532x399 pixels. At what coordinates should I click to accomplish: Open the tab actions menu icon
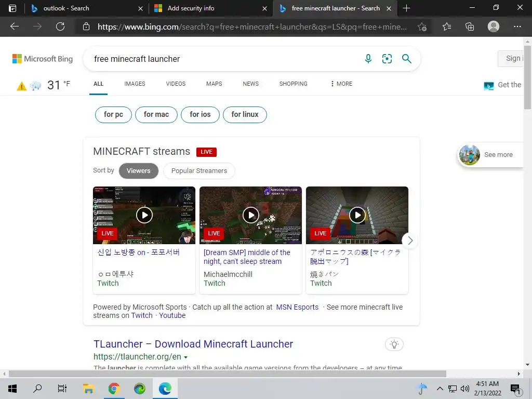click(x=12, y=8)
